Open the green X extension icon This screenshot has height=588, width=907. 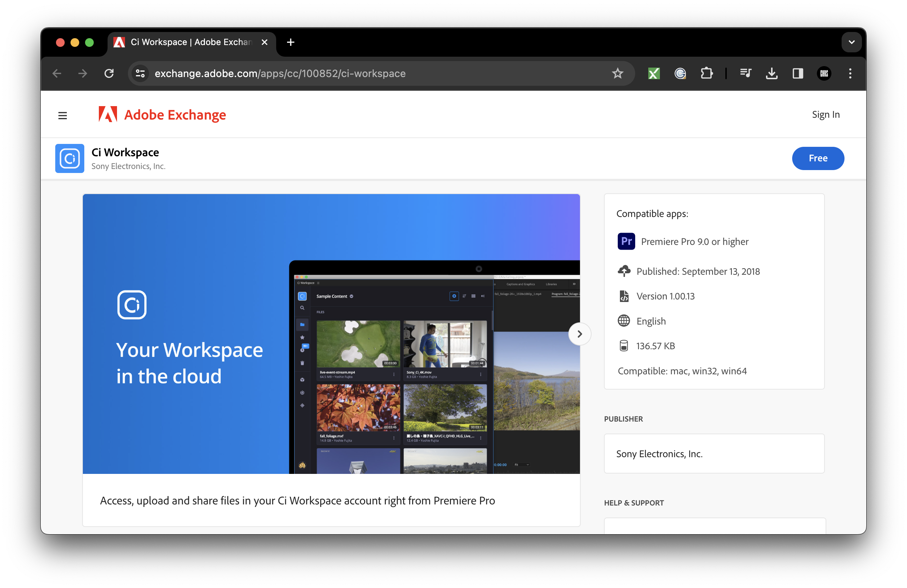coord(654,73)
